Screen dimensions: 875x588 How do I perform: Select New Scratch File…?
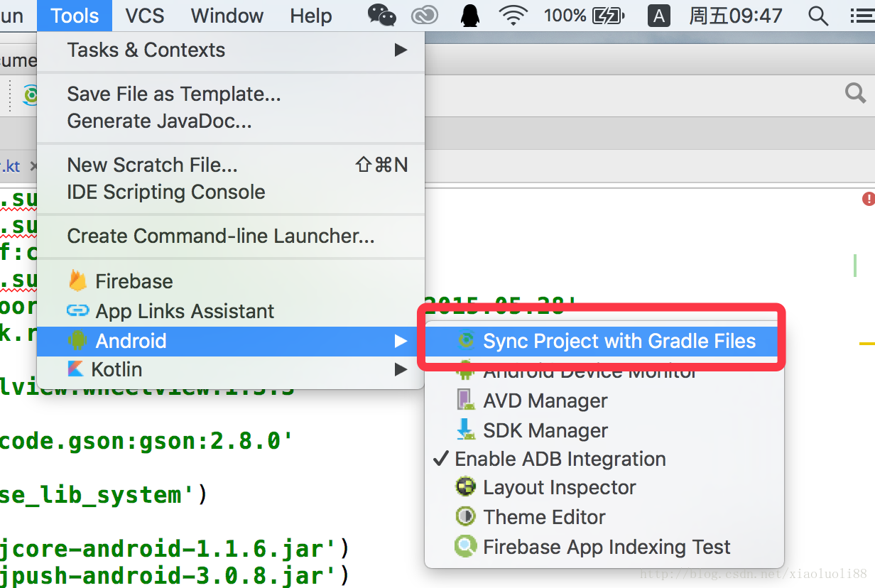pos(231,165)
